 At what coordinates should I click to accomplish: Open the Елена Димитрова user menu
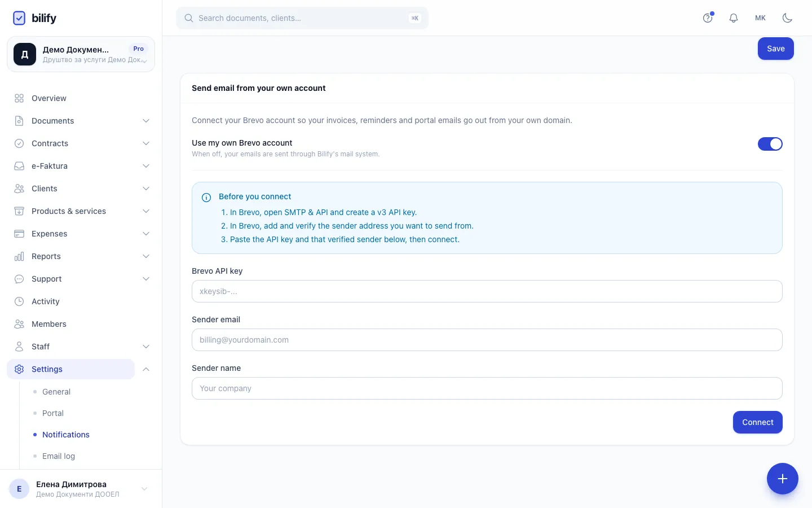click(81, 489)
